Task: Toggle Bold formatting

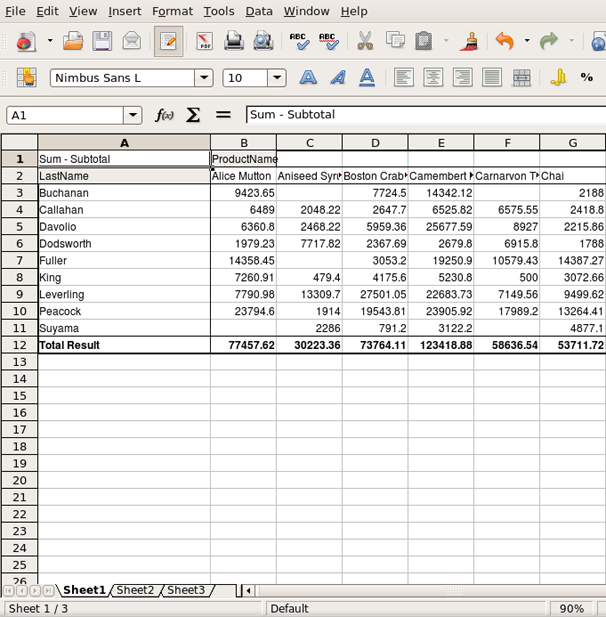Action: click(309, 78)
